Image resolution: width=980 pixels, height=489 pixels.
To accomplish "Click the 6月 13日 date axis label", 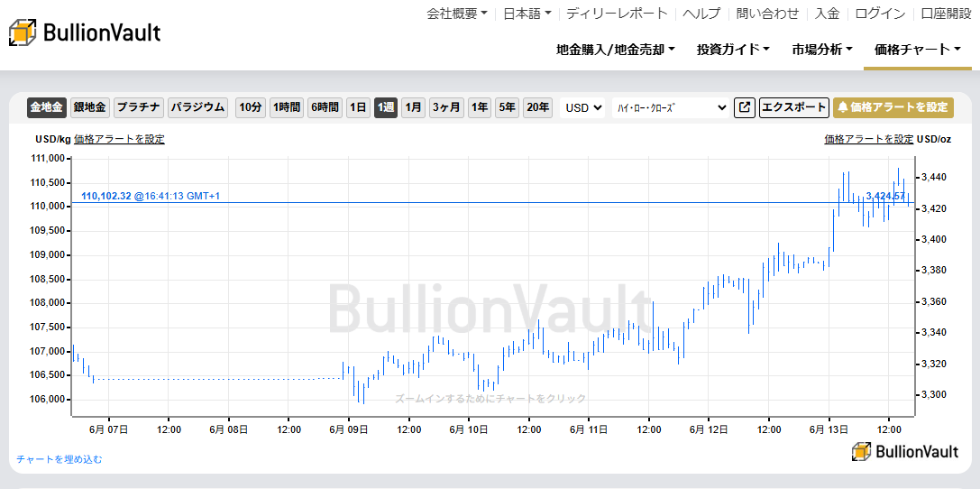I will click(829, 429).
